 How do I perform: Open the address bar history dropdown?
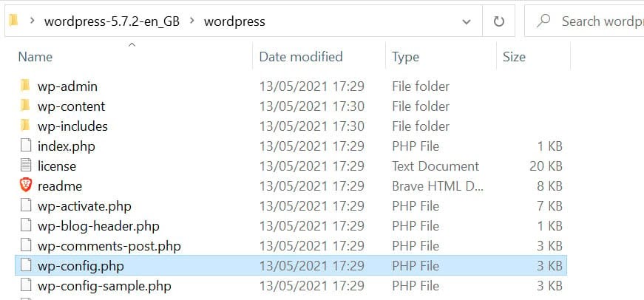pyautogui.click(x=467, y=21)
